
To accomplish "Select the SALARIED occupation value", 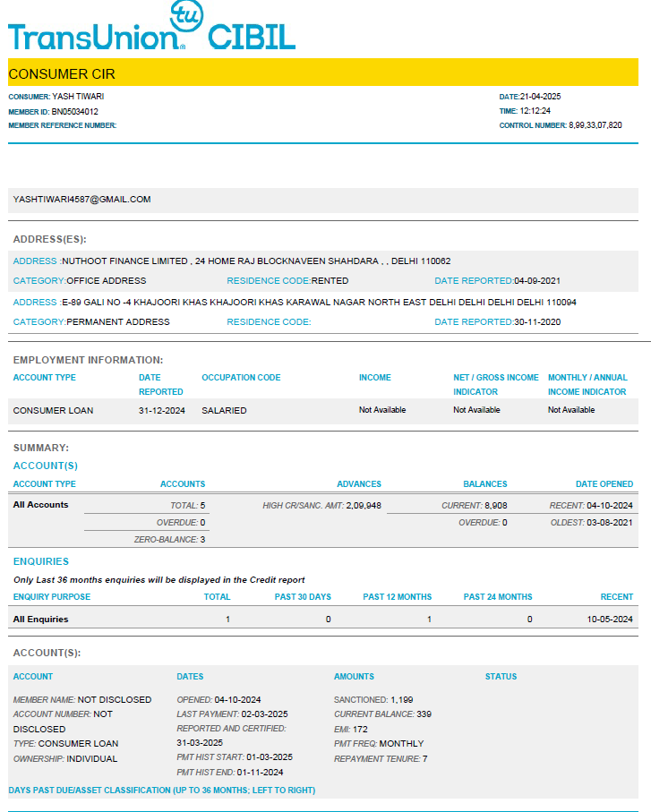I will tap(224, 410).
